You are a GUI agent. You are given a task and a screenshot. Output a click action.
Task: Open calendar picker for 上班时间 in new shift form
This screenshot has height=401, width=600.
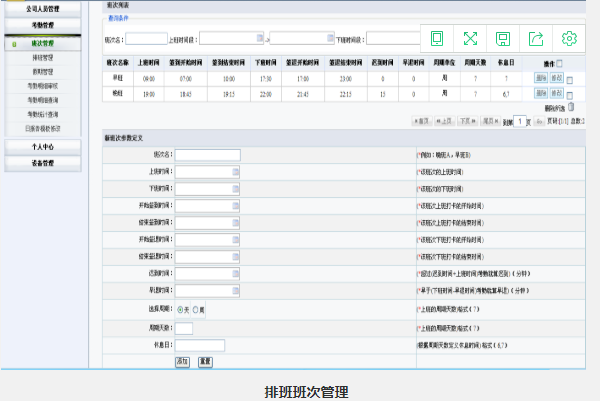coord(236,171)
